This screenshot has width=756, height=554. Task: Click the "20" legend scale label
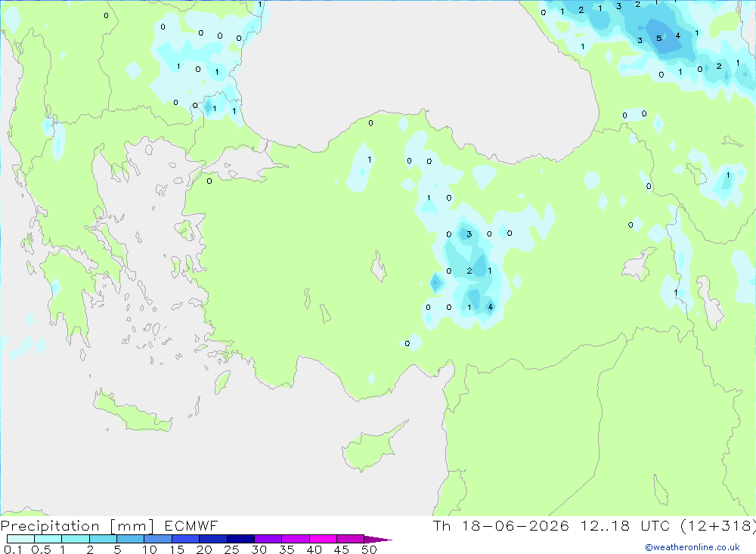coord(204,549)
